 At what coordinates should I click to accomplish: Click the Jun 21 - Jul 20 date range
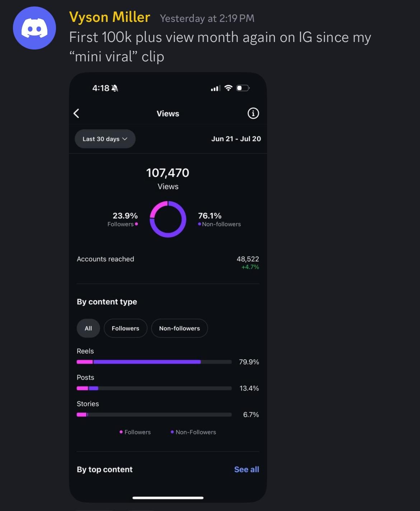[236, 139]
